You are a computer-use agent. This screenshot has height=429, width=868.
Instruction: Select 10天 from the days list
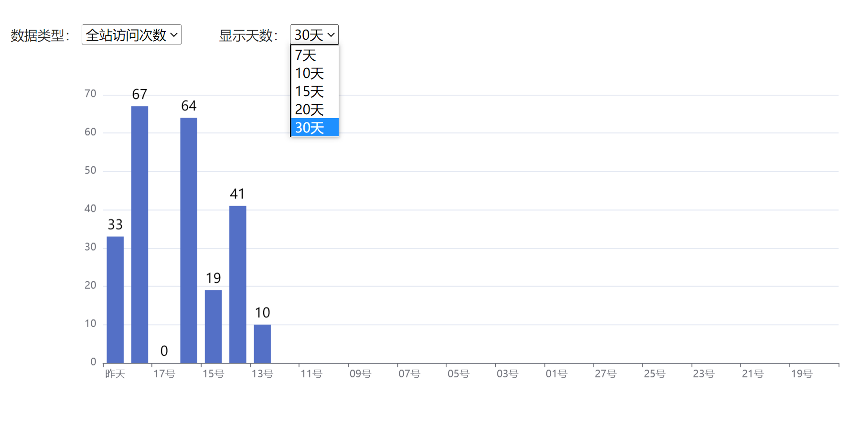[x=315, y=73]
